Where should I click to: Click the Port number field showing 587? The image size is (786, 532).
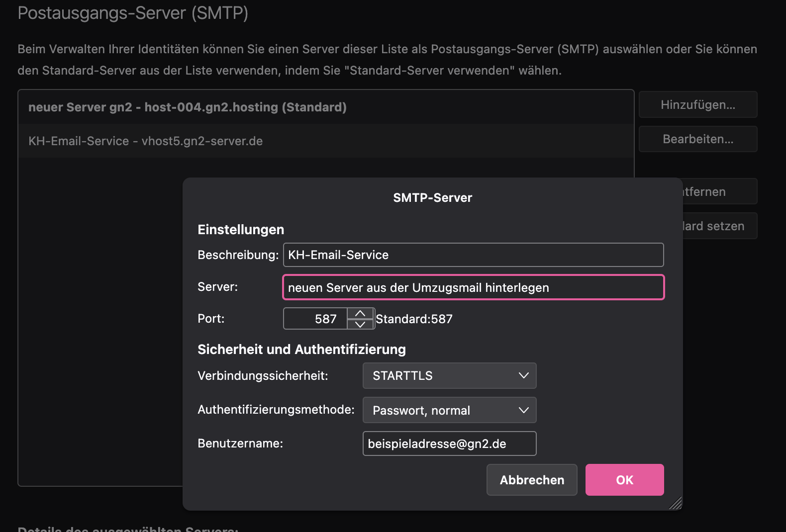tap(315, 319)
